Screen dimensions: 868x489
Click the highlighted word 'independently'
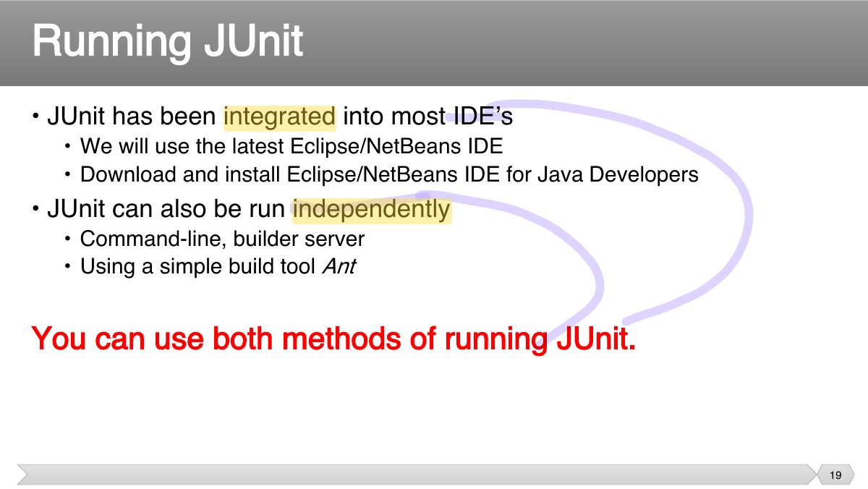pyautogui.click(x=372, y=210)
